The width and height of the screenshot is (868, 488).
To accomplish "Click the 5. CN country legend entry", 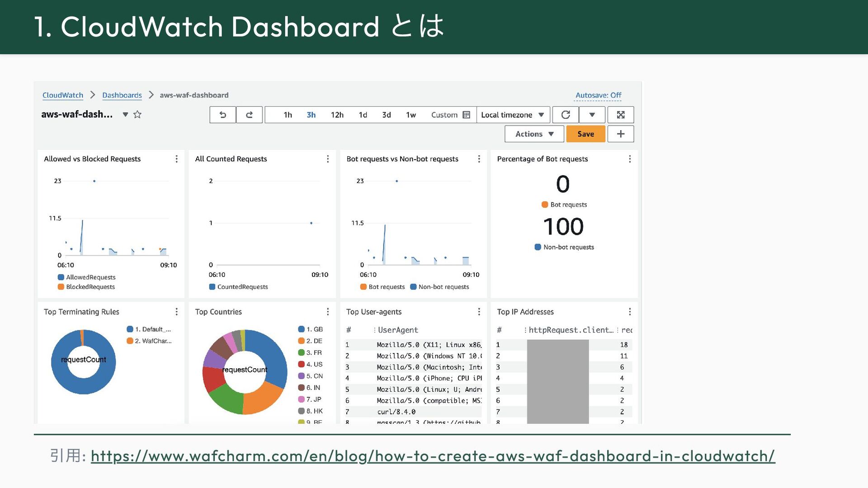I will click(311, 376).
